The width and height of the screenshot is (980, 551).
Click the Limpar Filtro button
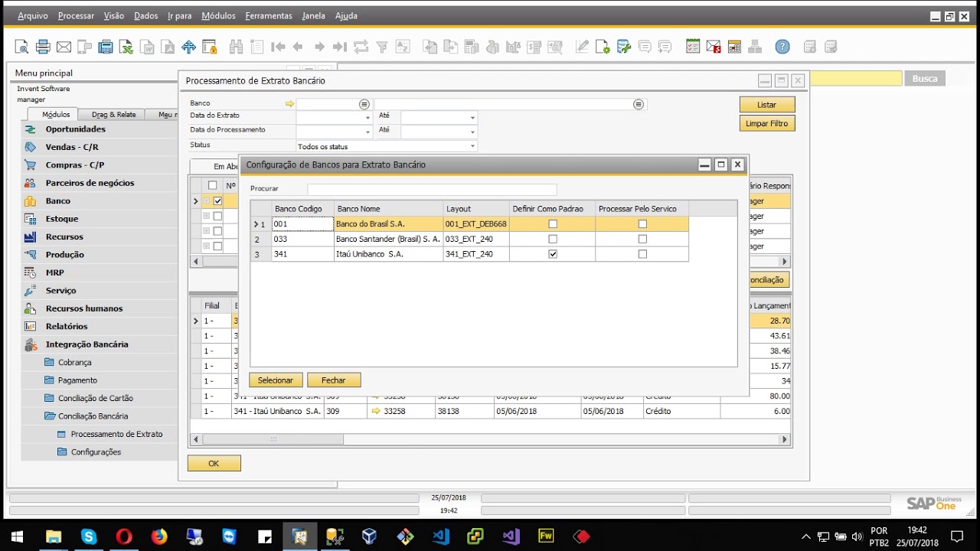coord(767,123)
